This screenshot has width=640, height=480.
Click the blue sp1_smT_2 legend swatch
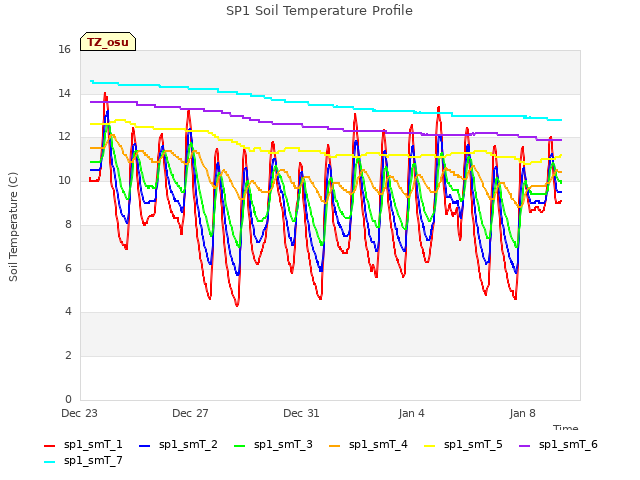[144, 446]
